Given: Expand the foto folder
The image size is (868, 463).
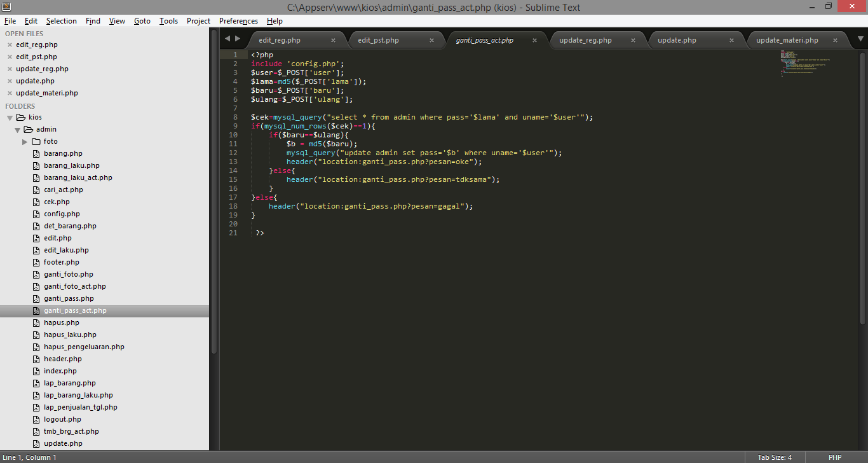Looking at the screenshot, I should (x=25, y=142).
